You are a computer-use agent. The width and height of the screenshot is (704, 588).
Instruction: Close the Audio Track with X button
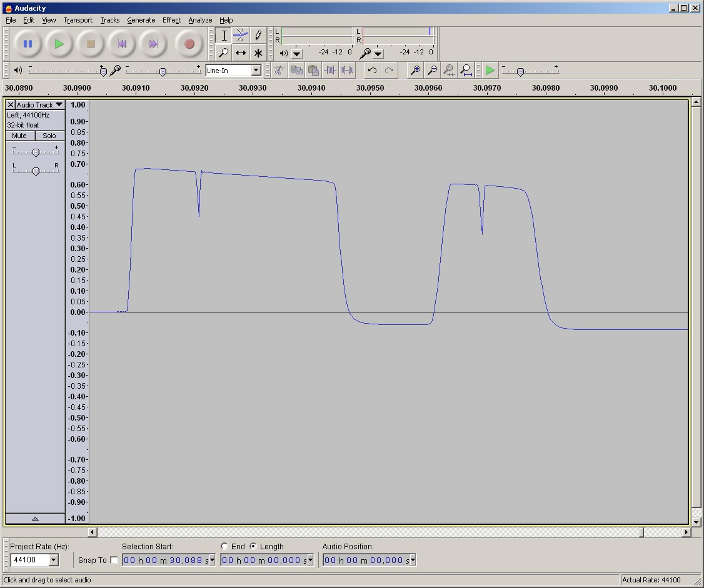[x=11, y=104]
